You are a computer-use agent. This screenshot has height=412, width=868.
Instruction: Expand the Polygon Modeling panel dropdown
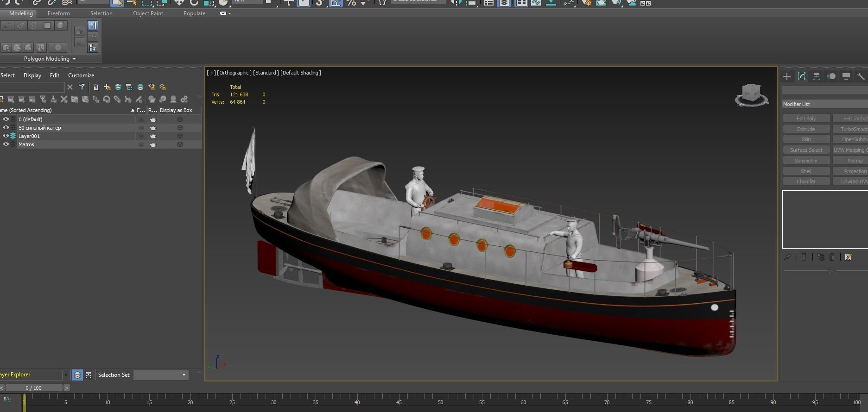point(50,59)
